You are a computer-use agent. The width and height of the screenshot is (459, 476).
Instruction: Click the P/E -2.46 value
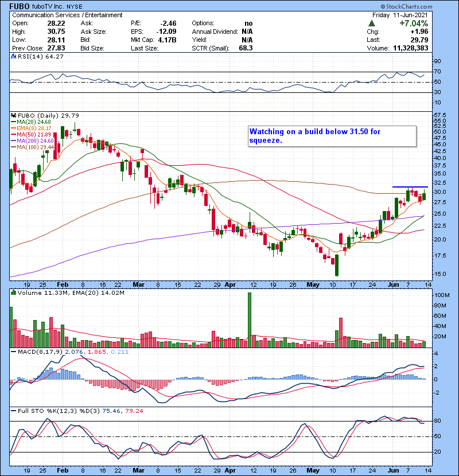168,24
